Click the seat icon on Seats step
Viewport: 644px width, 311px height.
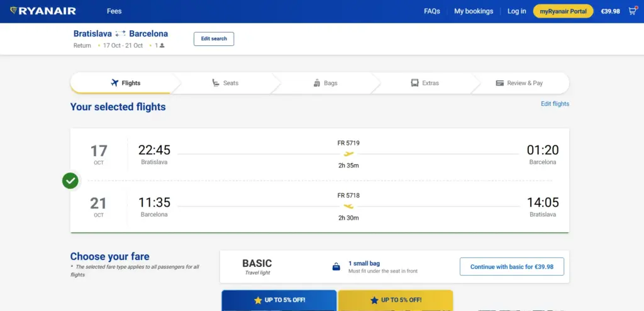point(216,83)
